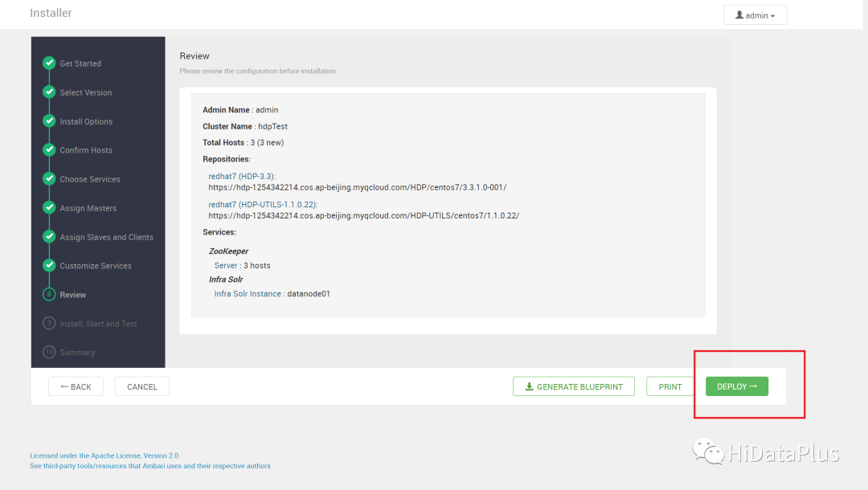868x490 pixels.
Task: Select Assign Slaves and Clients step
Action: click(106, 237)
